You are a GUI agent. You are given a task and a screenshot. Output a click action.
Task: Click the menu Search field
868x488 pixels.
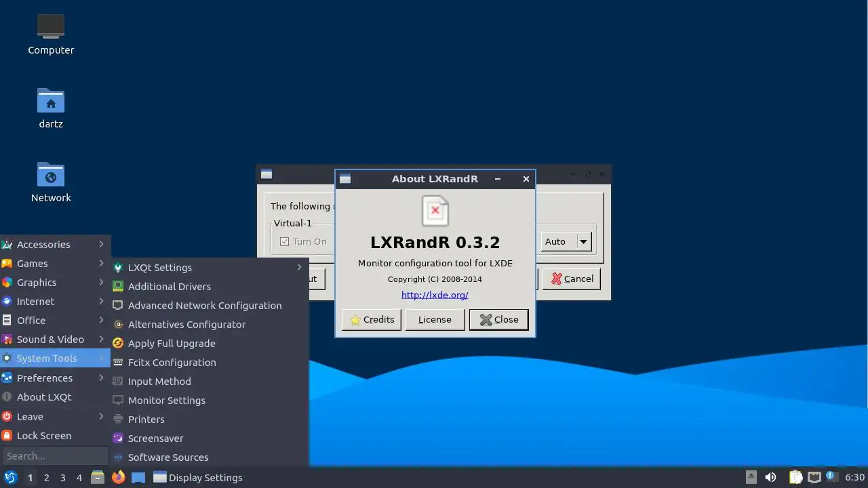[55, 456]
